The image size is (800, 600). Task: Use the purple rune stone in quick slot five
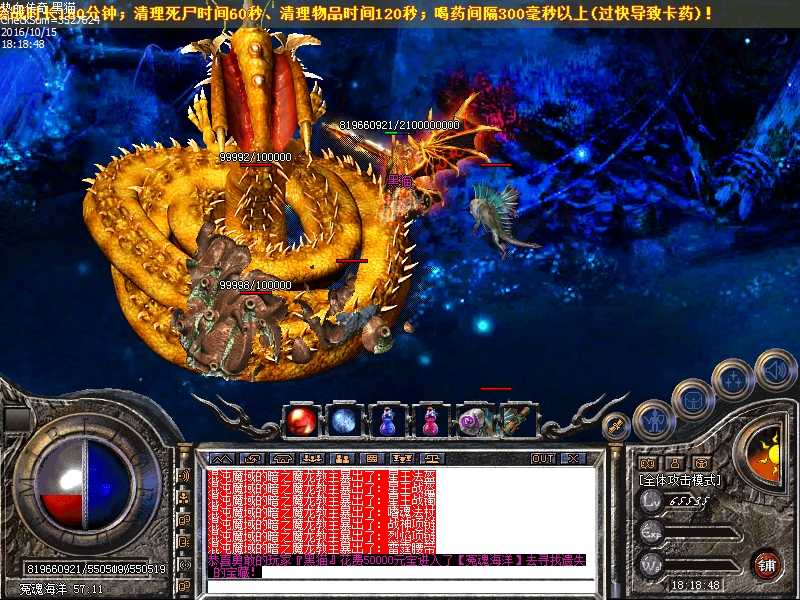click(x=473, y=421)
